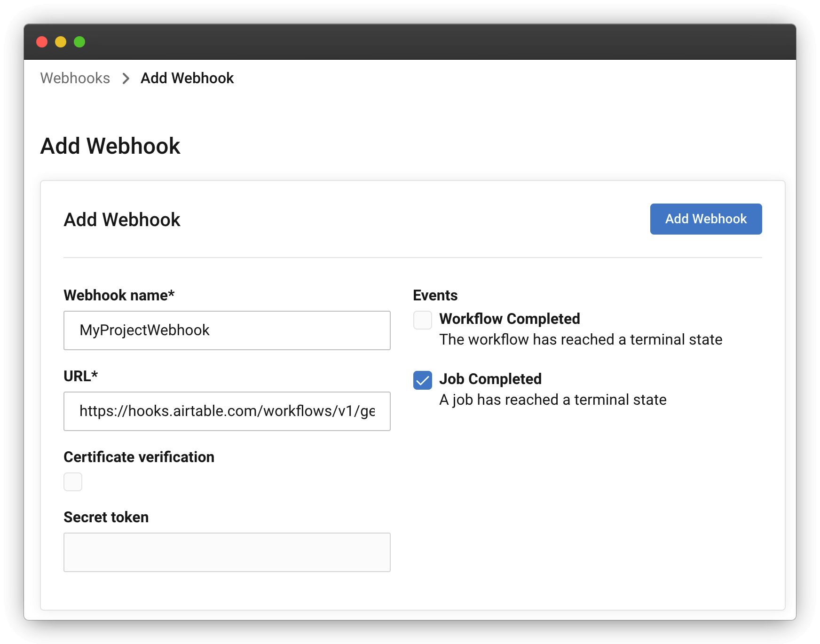
Task: Click the 'Webhook name*' label
Action: click(119, 295)
